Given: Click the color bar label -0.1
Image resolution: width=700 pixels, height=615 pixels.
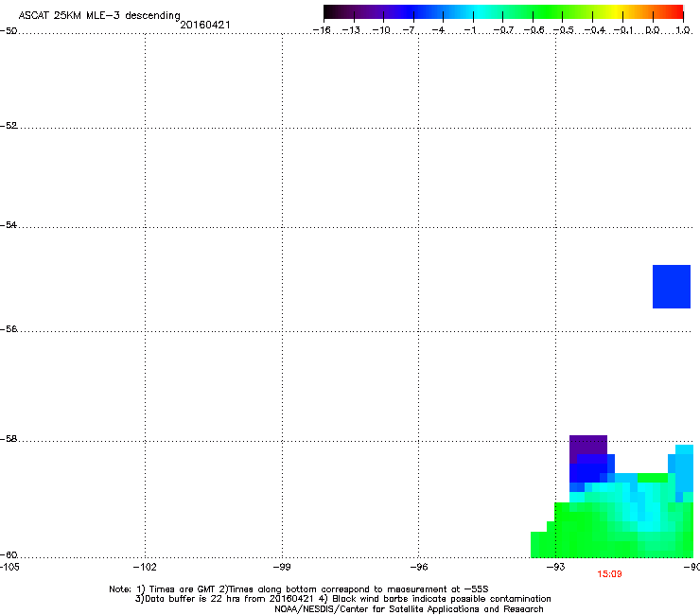Looking at the screenshot, I should [x=623, y=30].
